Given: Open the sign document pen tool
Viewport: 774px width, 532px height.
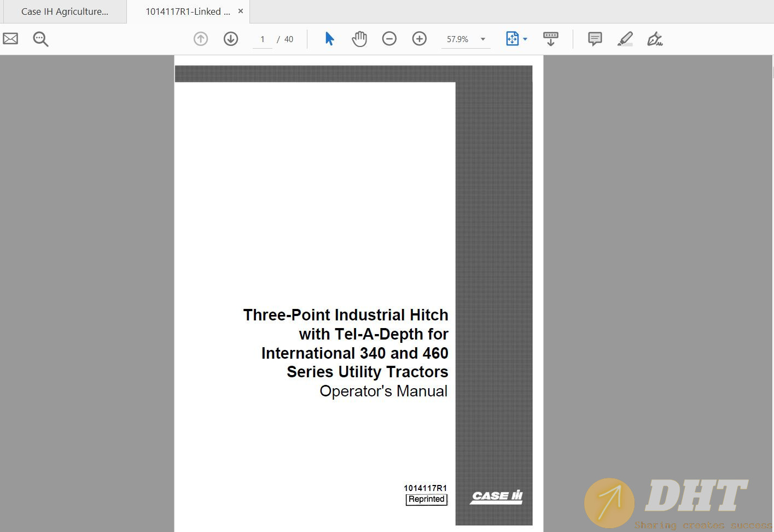Looking at the screenshot, I should pos(655,39).
